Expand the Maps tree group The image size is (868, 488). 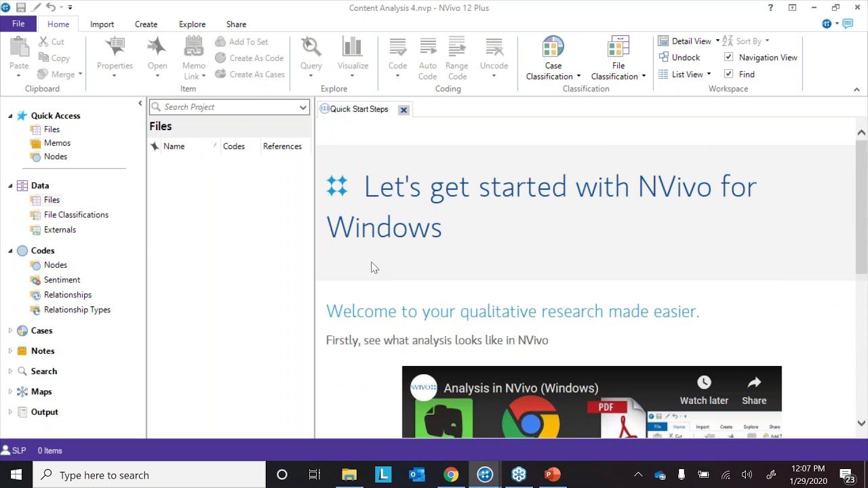[10, 392]
